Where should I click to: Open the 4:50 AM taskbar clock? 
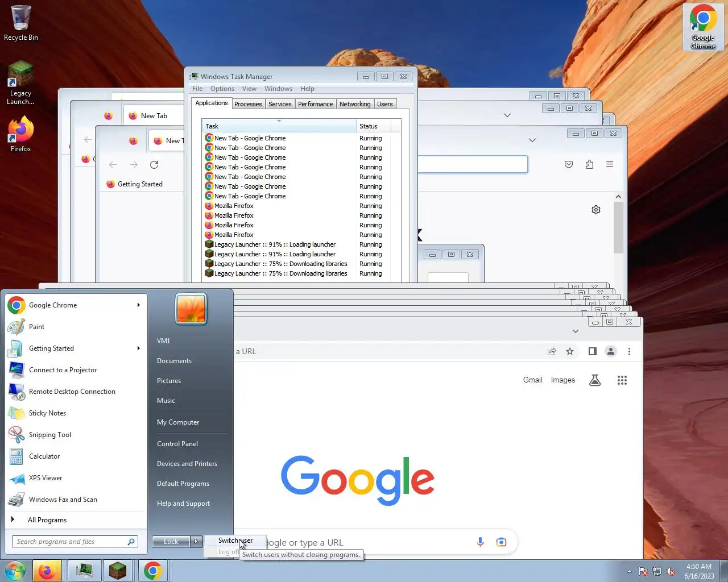[699, 571]
